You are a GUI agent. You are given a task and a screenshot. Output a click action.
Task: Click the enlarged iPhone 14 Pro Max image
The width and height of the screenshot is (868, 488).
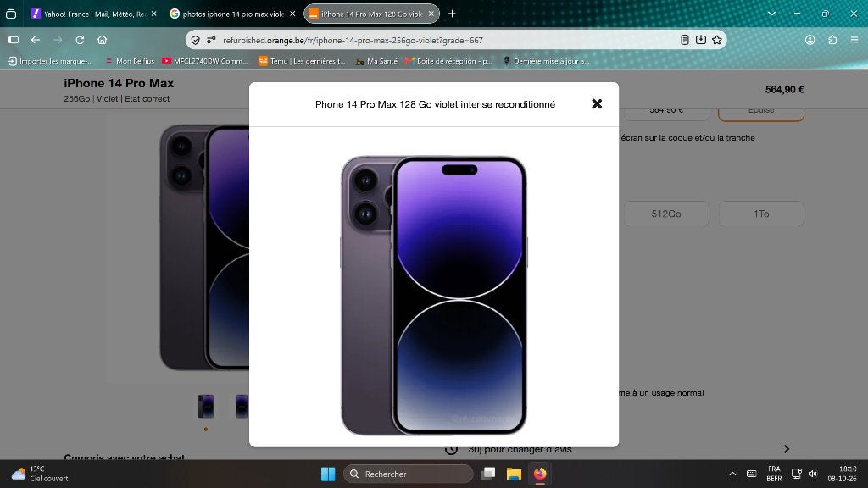[x=433, y=296]
